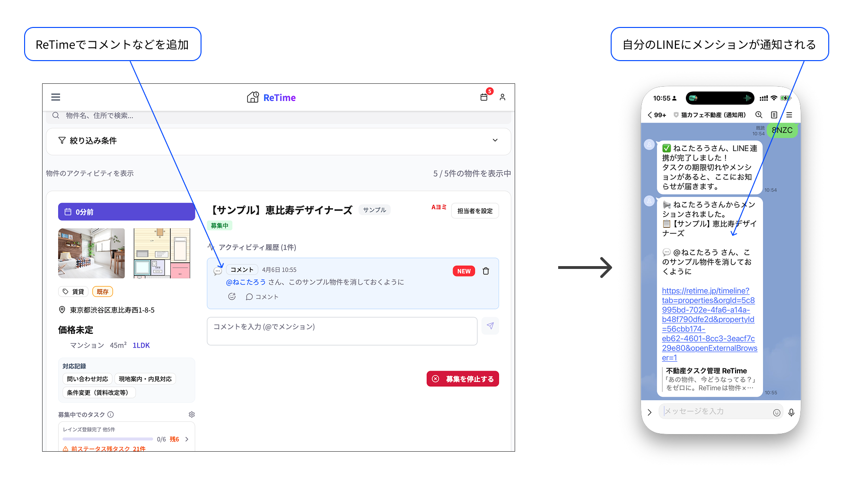
Task: Click 物件のアクティビティを表示 text
Action: (90, 173)
